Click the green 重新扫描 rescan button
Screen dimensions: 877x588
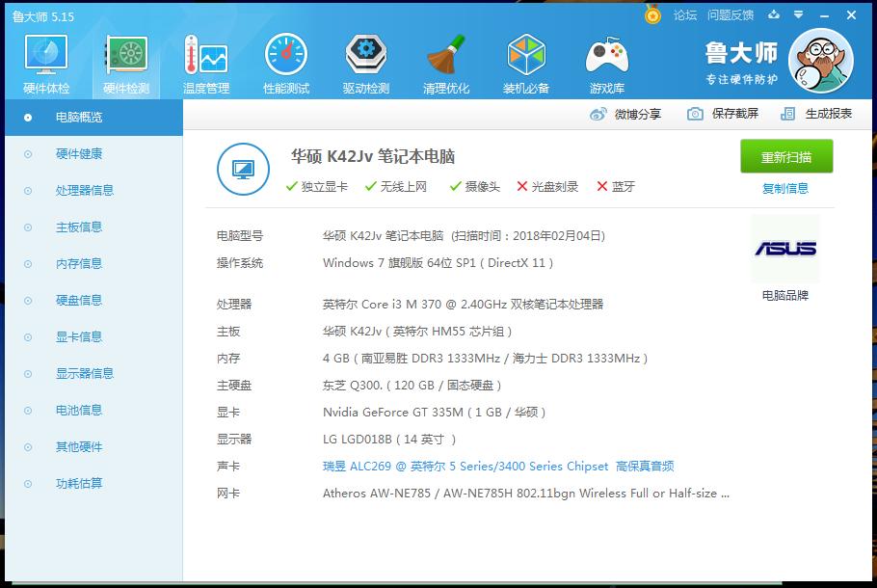click(x=789, y=156)
